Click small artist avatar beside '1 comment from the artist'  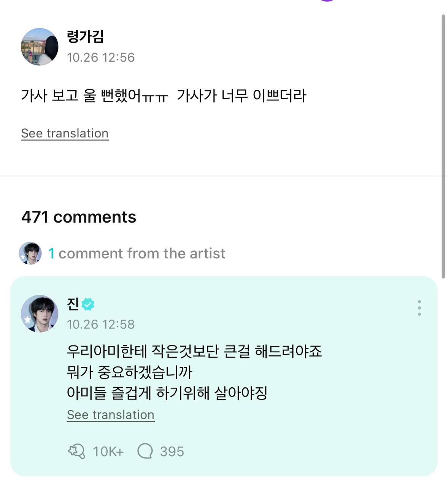click(30, 253)
